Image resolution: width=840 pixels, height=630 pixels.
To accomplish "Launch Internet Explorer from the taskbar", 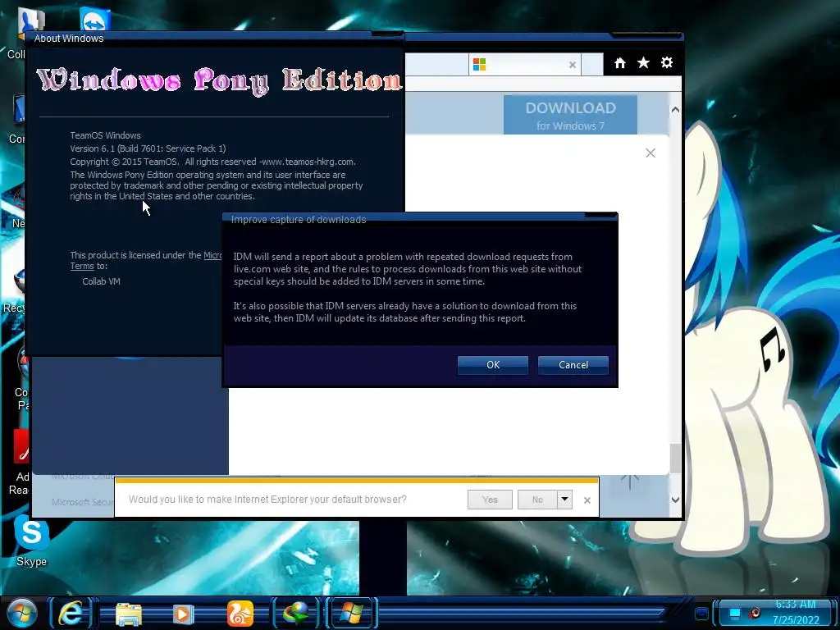I will [x=71, y=613].
